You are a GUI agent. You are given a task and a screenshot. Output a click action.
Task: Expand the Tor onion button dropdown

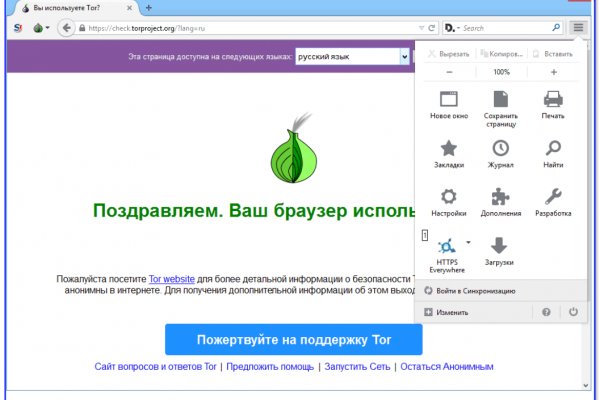click(x=47, y=29)
